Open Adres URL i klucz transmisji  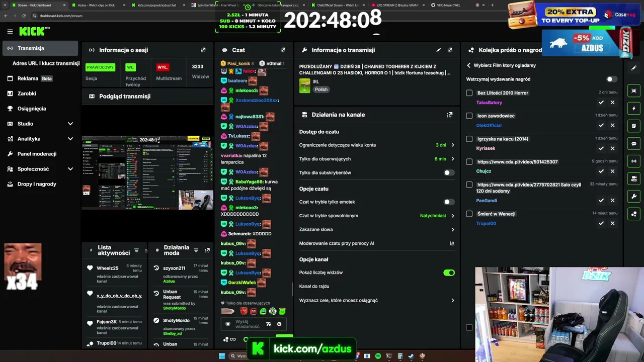click(x=46, y=63)
